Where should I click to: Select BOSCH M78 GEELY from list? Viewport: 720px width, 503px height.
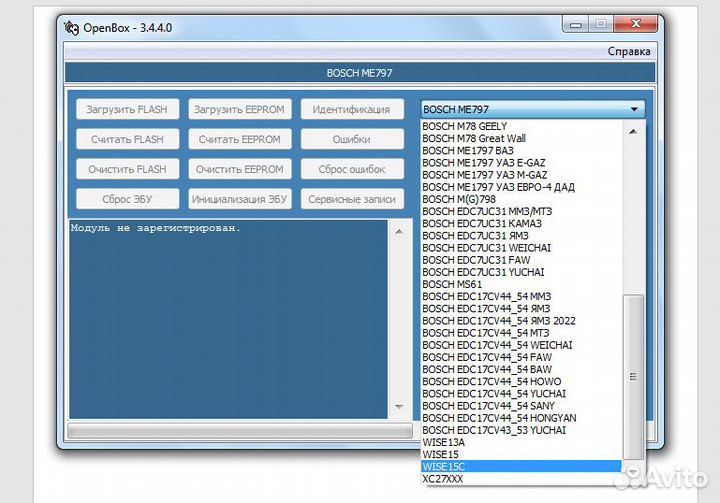click(521, 126)
